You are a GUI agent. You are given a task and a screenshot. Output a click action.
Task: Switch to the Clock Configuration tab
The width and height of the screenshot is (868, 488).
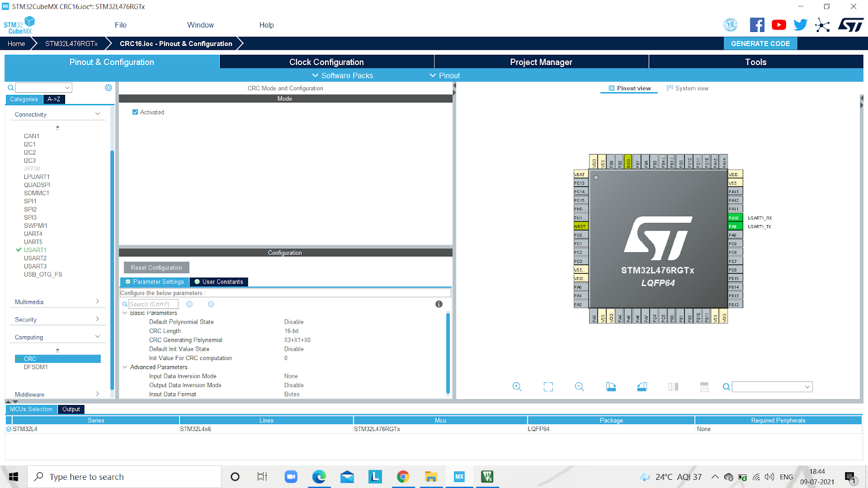(x=327, y=62)
